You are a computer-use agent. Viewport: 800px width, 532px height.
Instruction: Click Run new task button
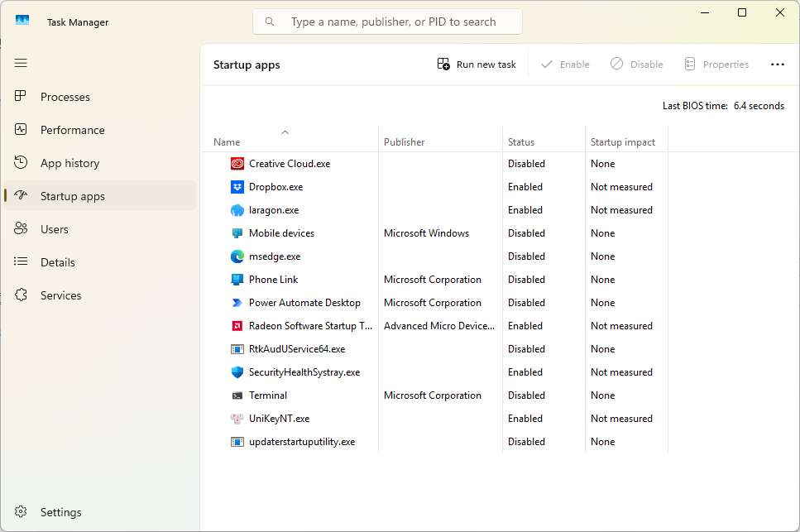[477, 65]
